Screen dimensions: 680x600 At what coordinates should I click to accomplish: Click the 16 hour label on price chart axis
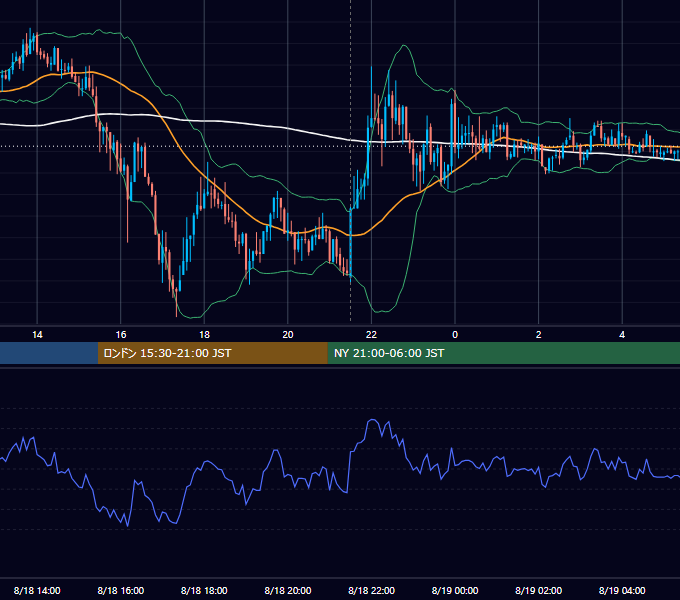[121, 335]
